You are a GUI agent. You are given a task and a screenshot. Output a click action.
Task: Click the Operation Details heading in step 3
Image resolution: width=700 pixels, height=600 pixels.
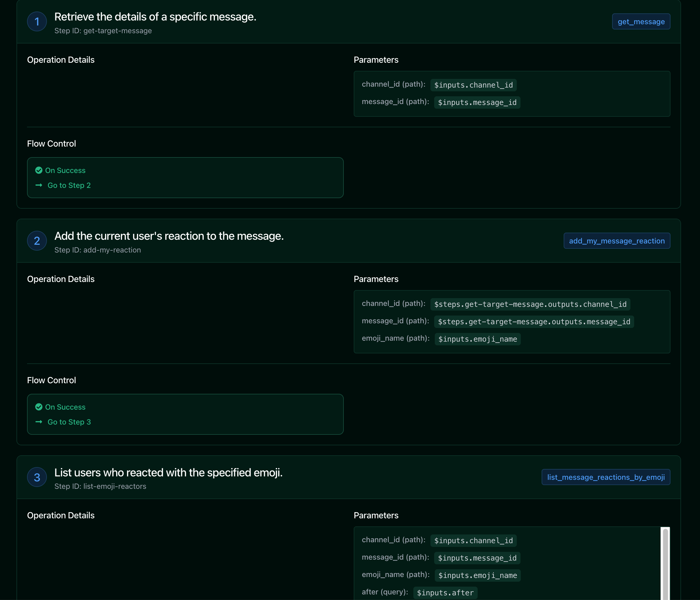pos(61,515)
